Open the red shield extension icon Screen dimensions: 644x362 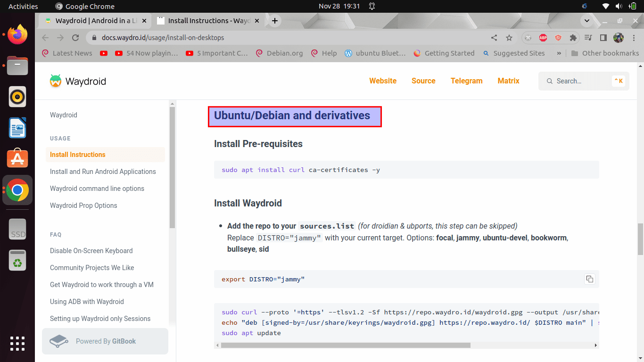[558, 38]
